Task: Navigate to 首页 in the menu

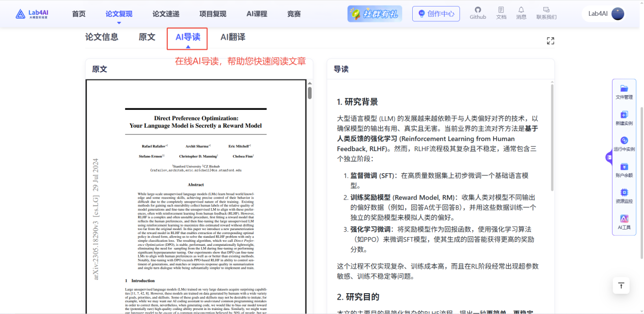Action: click(78, 14)
